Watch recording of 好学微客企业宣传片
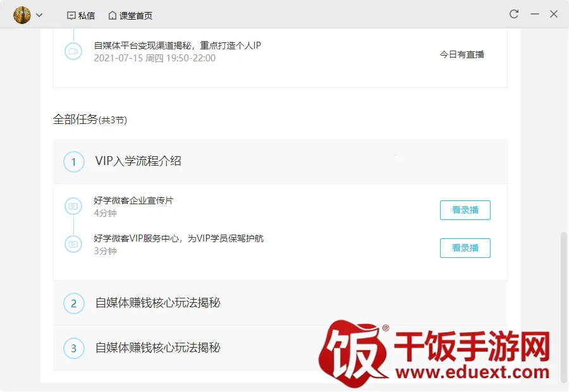The width and height of the screenshot is (569, 392). tap(465, 210)
